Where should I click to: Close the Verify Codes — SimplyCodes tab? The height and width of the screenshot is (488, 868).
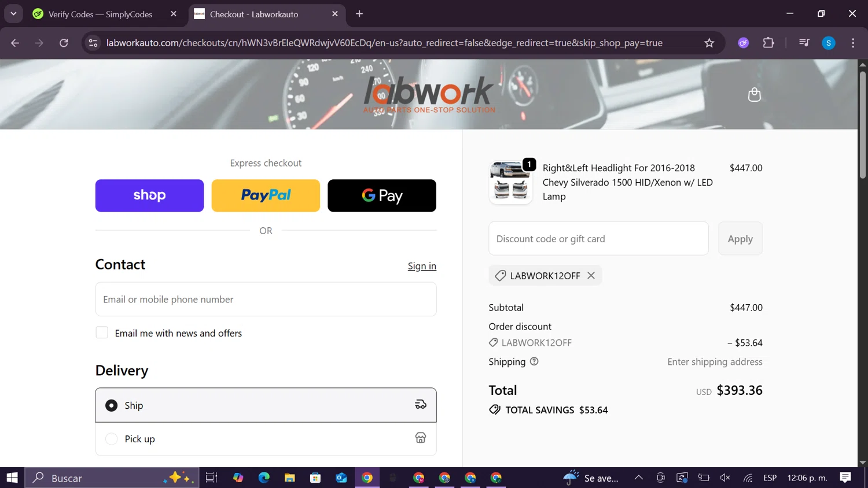pos(174,14)
